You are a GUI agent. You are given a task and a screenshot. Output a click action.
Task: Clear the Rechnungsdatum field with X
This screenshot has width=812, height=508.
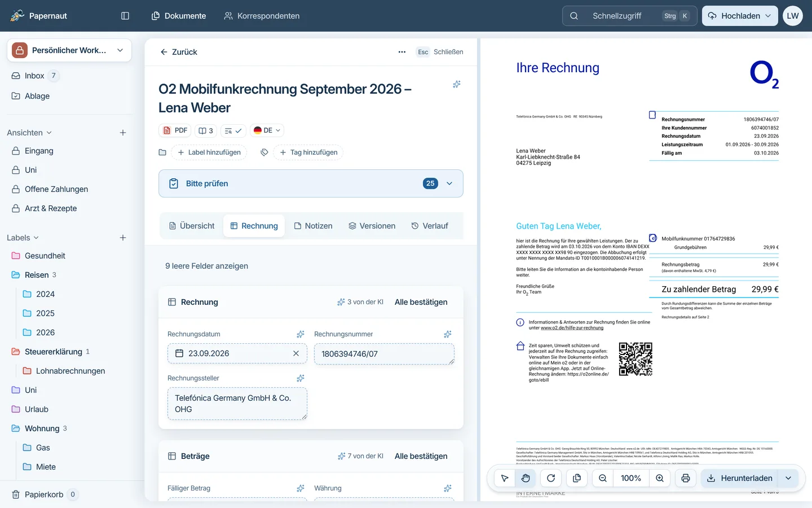click(296, 353)
